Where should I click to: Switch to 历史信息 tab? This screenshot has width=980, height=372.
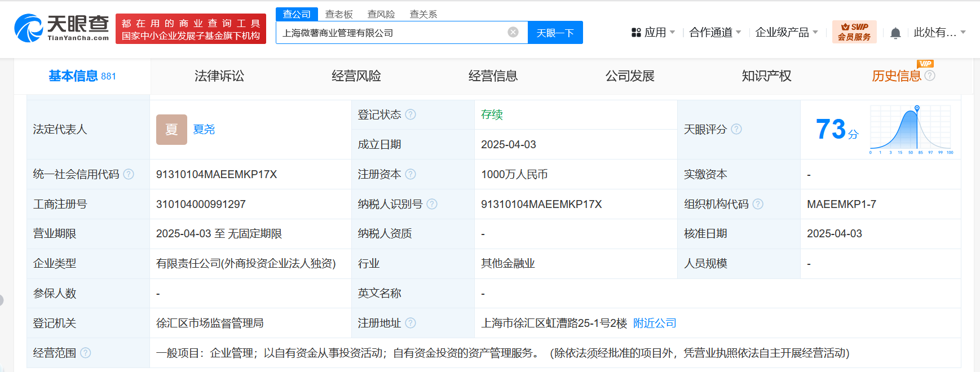pos(897,76)
